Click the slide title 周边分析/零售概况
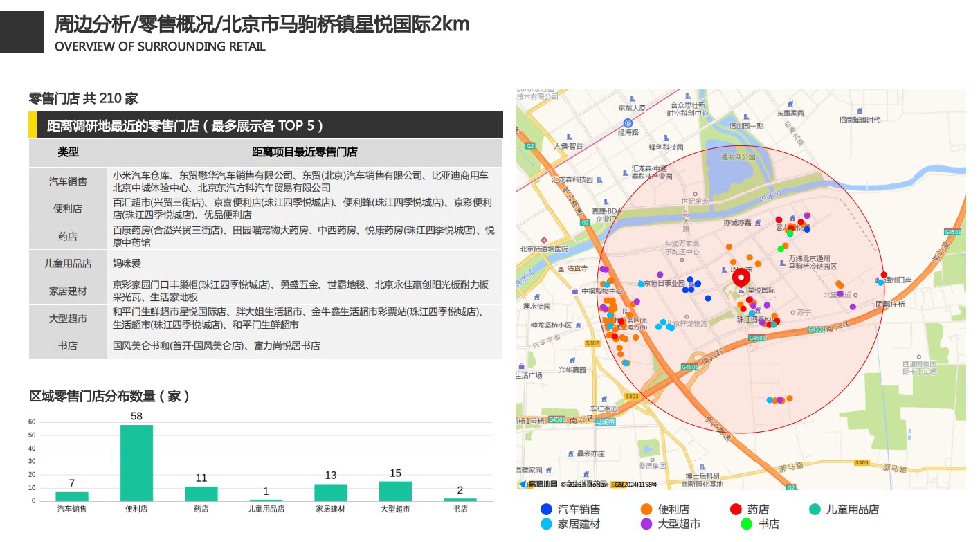The height and width of the screenshot is (542, 980). click(262, 24)
